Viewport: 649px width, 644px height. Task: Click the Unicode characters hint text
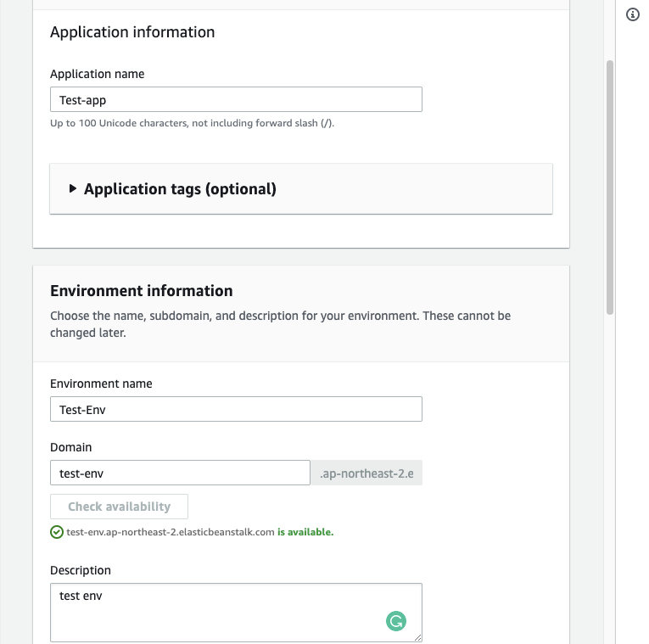pyautogui.click(x=192, y=123)
